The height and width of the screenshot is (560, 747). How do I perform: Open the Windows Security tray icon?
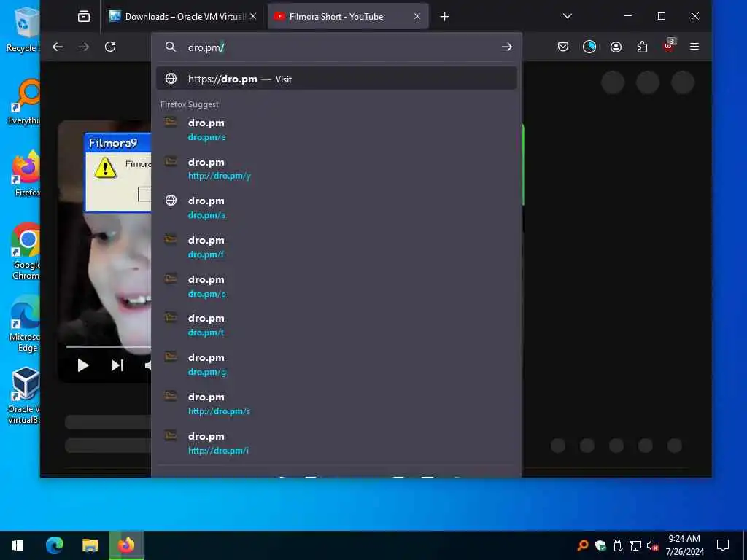coord(600,545)
